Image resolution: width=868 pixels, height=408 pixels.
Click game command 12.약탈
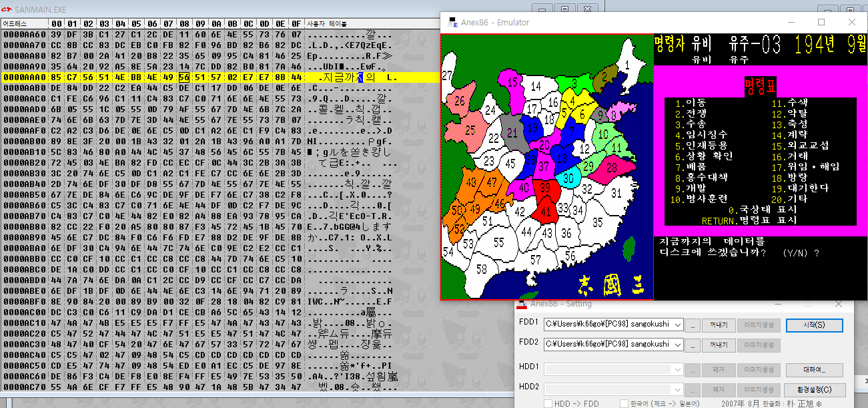pos(789,114)
